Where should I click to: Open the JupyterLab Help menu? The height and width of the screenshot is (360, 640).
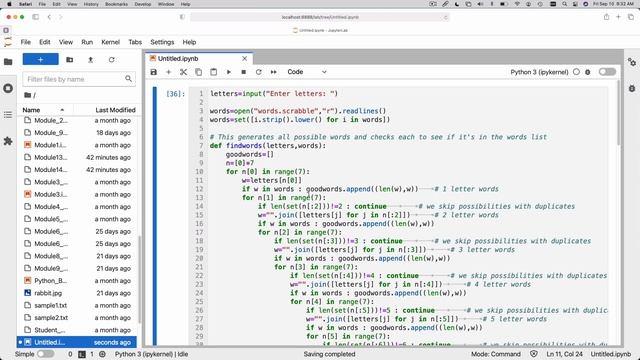[x=189, y=42]
